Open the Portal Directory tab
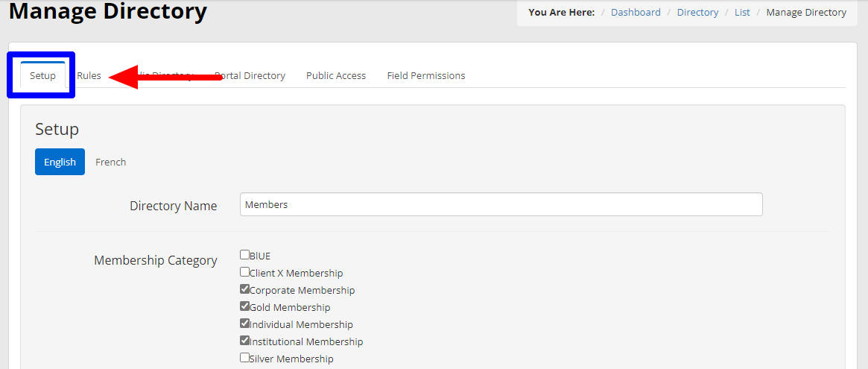This screenshot has width=868, height=369. point(250,75)
